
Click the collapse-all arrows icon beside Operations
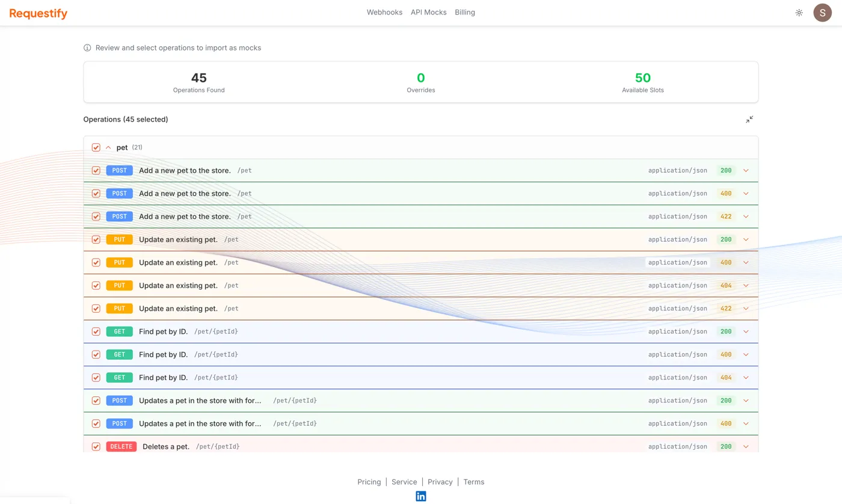[749, 120]
